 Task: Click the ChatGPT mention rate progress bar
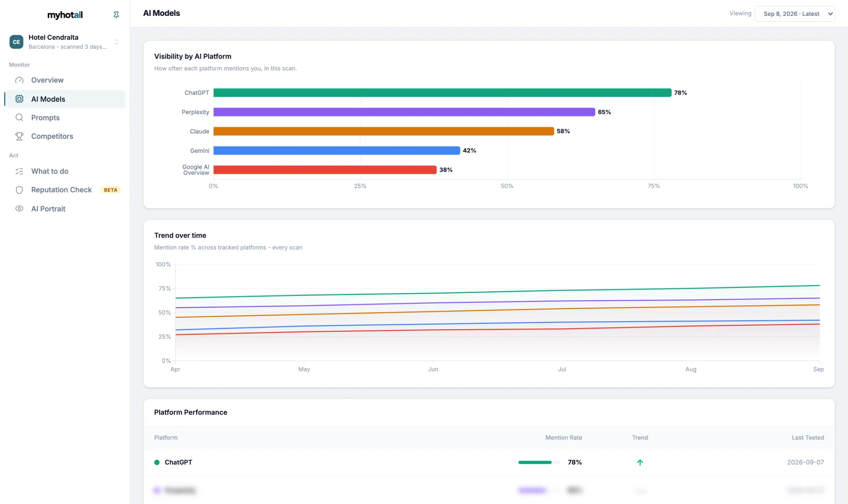pyautogui.click(x=539, y=463)
